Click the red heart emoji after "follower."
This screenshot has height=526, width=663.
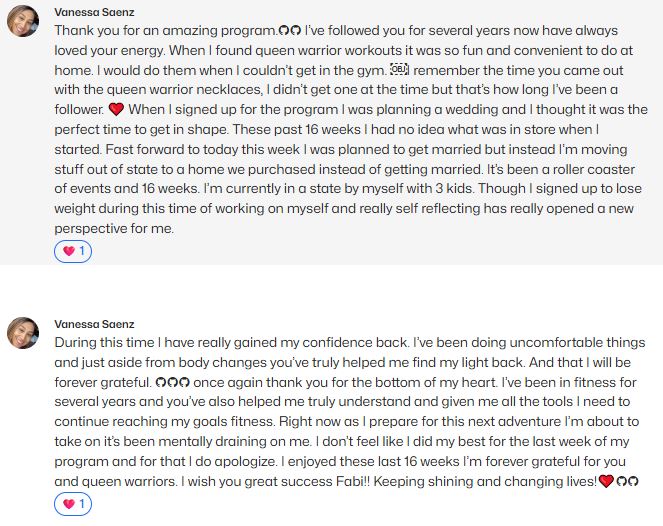tap(116, 110)
